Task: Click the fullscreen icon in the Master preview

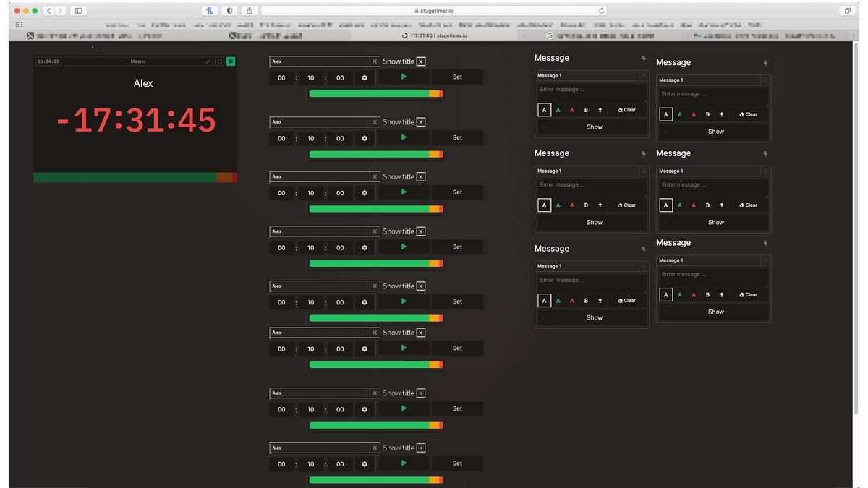Action: 220,61
